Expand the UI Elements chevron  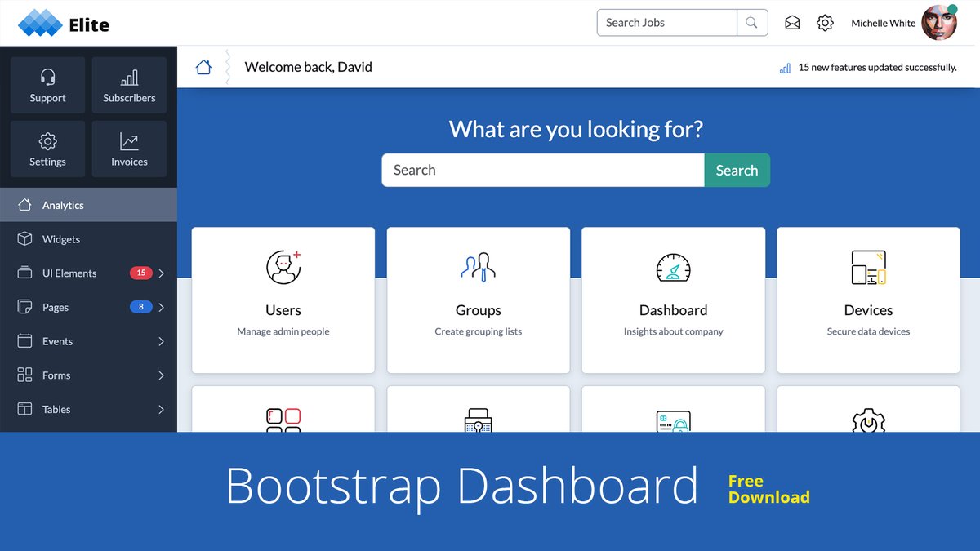(x=161, y=273)
